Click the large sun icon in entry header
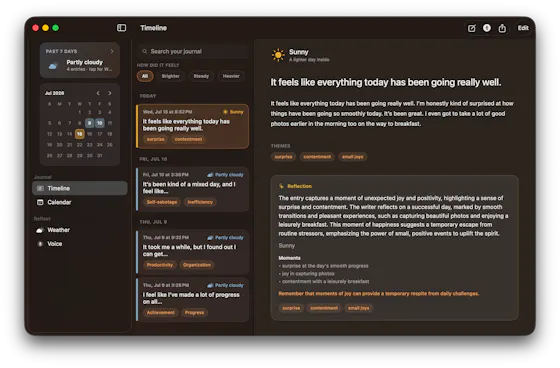The height and width of the screenshot is (368, 560). (x=278, y=55)
